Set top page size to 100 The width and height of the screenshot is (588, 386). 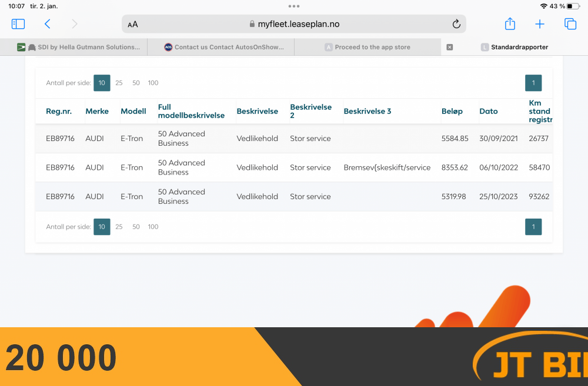[153, 83]
